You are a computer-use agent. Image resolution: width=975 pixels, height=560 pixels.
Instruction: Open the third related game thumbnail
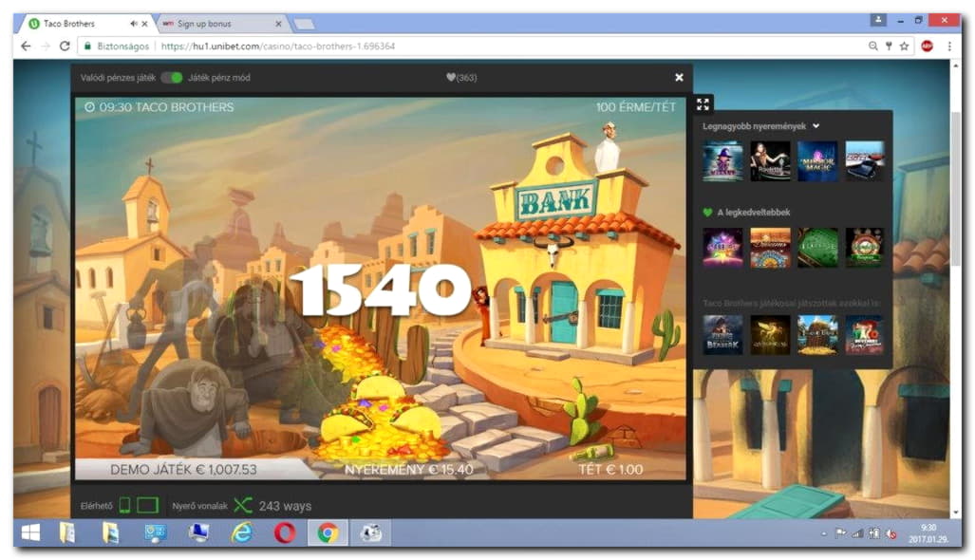point(817,335)
